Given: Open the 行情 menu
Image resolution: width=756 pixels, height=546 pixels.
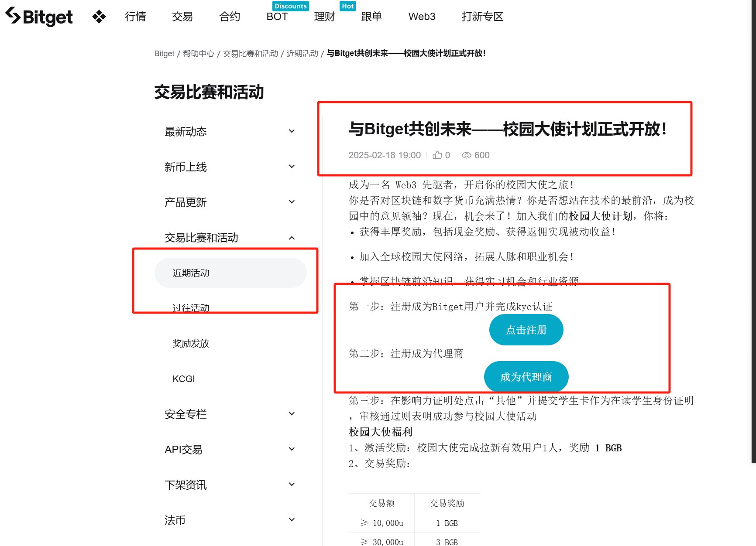Looking at the screenshot, I should pyautogui.click(x=135, y=17).
